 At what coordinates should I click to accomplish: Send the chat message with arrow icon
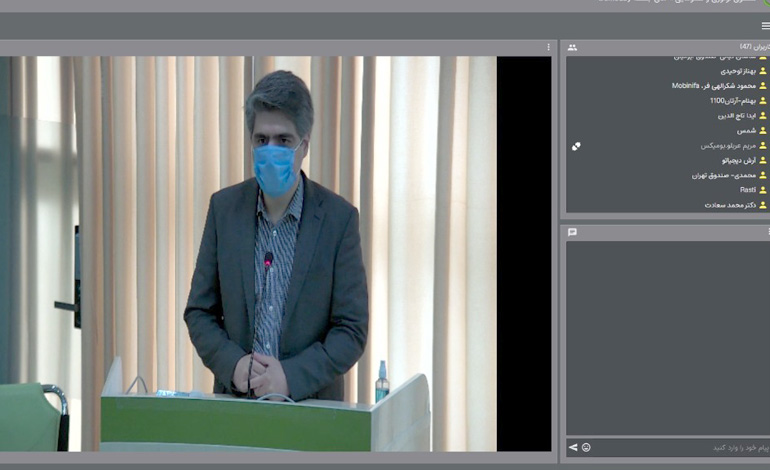coord(573,447)
